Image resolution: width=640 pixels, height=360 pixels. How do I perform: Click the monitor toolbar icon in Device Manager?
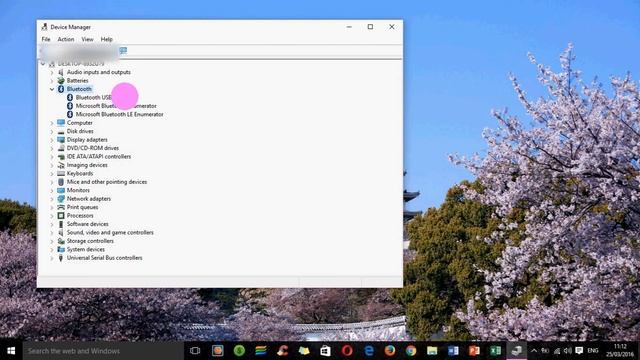[123, 50]
